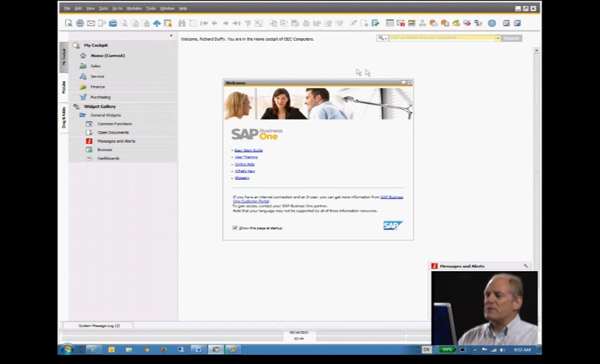
Task: Click the blue fax toolbar icon
Action: 113,23
